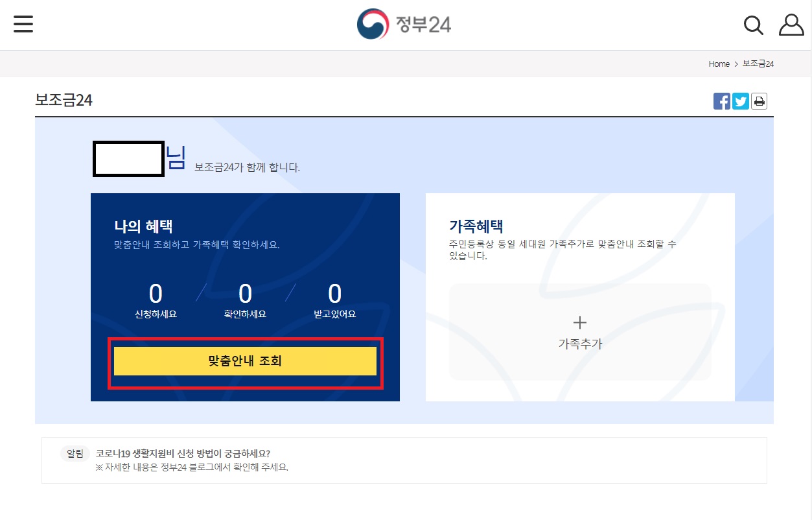The image size is (812, 520).
Task: Click the 정부24 블로그 notice line
Action: point(192,467)
